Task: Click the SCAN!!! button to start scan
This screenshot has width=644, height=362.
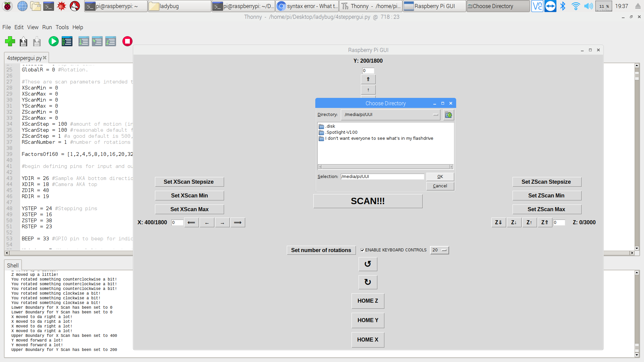Action: (368, 201)
